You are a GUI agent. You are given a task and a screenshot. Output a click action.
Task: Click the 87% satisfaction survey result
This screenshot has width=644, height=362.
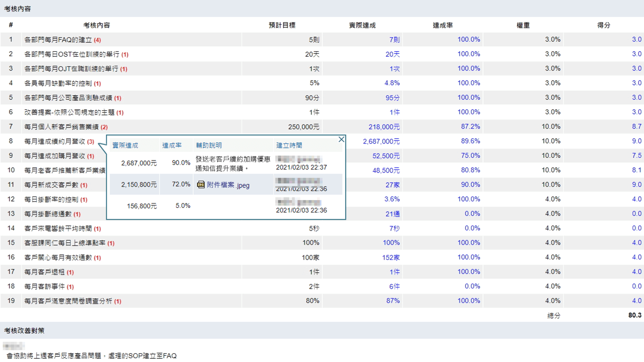point(393,301)
